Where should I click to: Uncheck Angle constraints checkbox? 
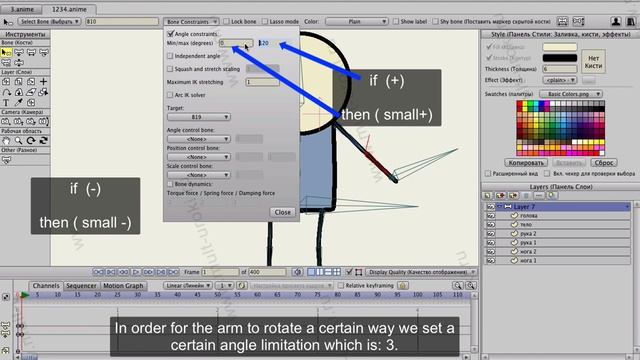pos(171,34)
